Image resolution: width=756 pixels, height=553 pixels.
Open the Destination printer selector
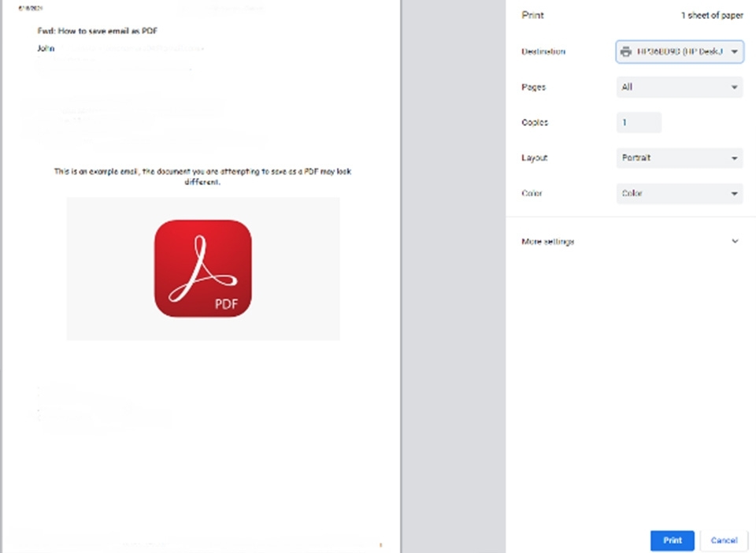(679, 52)
